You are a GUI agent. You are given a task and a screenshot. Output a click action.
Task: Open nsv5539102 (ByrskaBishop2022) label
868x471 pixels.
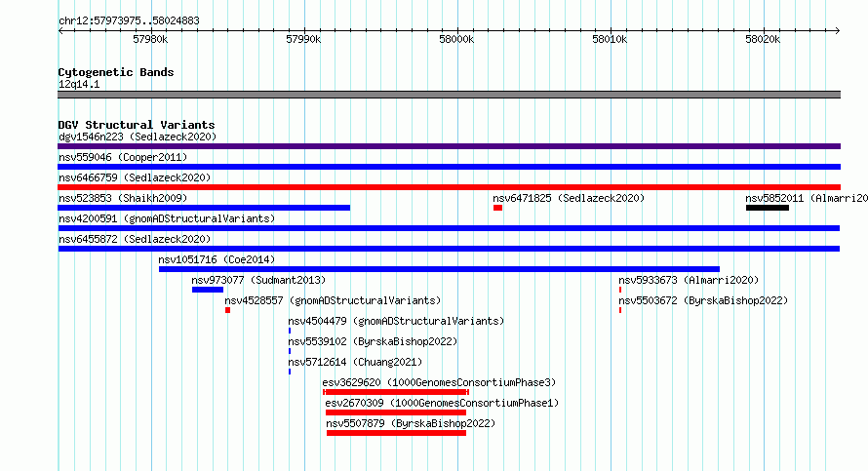pos(373,341)
